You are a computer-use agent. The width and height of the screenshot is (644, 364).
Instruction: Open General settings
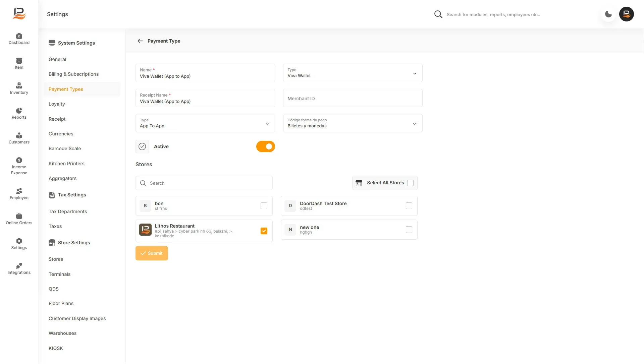coord(57,59)
